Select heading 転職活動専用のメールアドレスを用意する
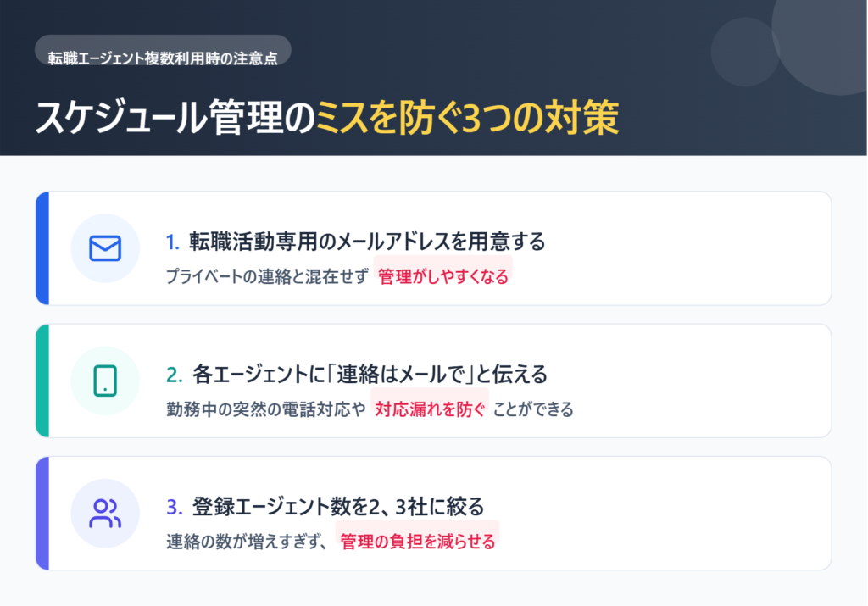The height and width of the screenshot is (606, 868). click(367, 242)
